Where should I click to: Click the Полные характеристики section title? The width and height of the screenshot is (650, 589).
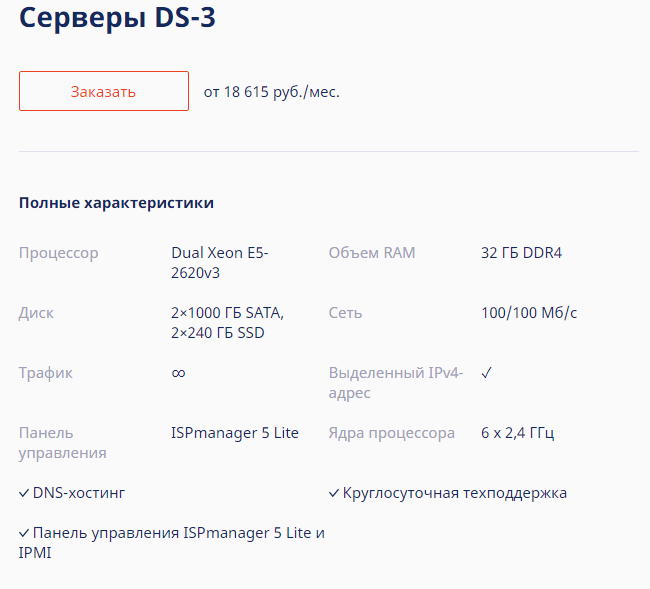point(116,203)
